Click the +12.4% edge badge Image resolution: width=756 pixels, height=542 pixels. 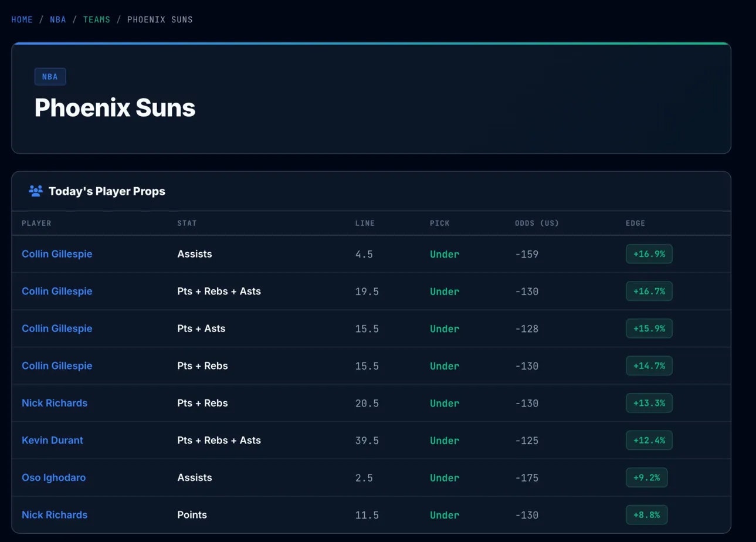point(649,440)
